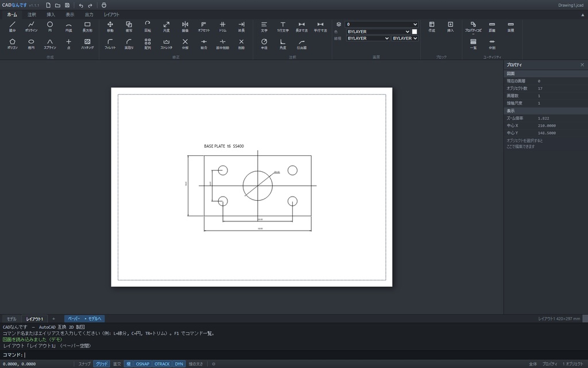Screen dimensions: 588x368
Task: Open the layer dropdown showing 0
Action: (x=381, y=24)
